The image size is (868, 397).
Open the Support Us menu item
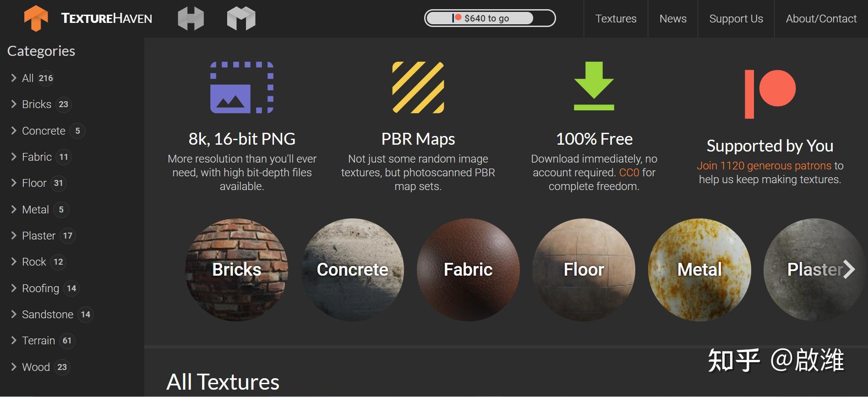point(736,19)
